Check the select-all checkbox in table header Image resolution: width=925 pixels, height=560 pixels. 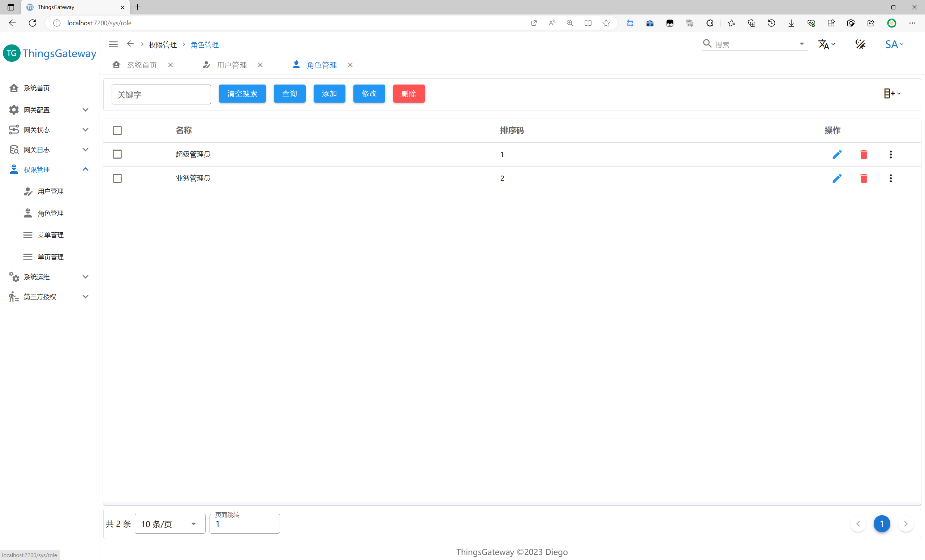point(117,131)
